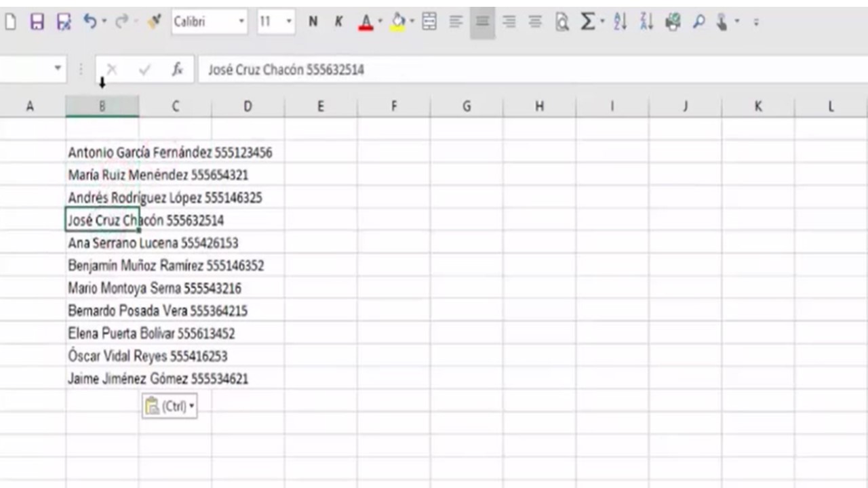Align text to the left

456,22
